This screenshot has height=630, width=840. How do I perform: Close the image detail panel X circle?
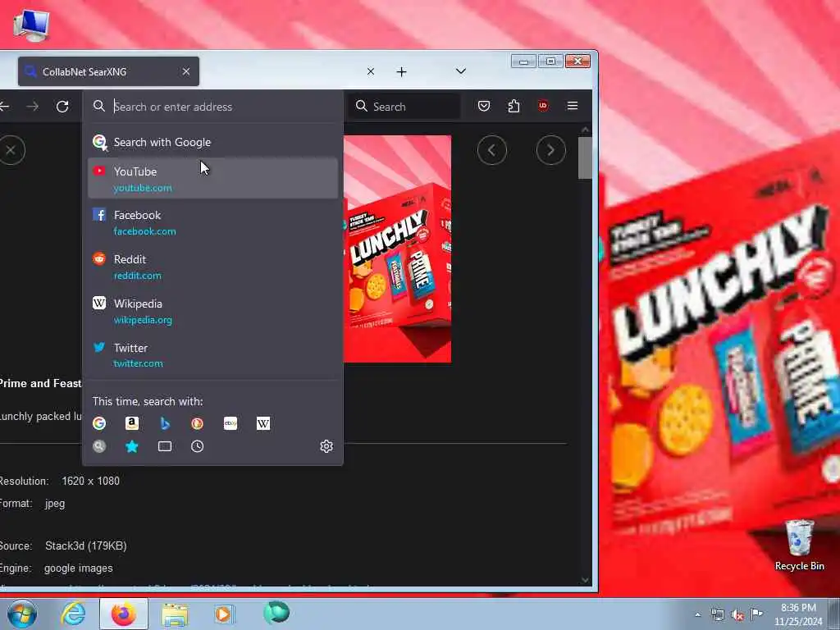click(x=11, y=150)
